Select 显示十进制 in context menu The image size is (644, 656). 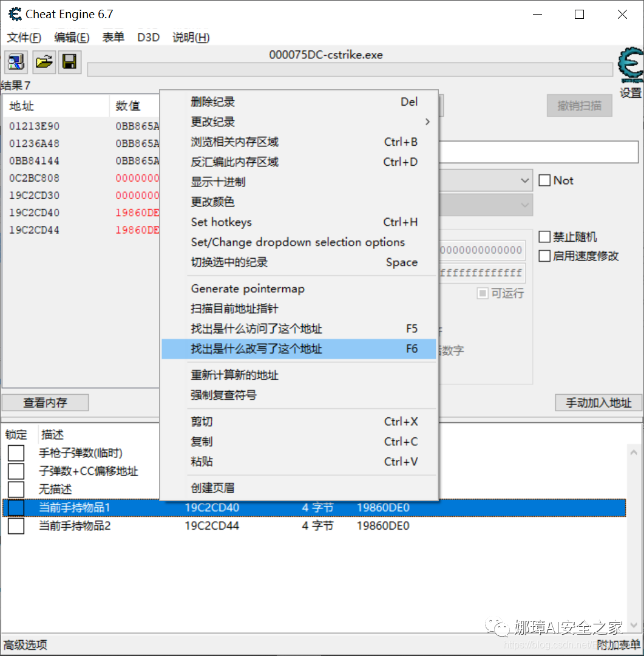pos(299,182)
